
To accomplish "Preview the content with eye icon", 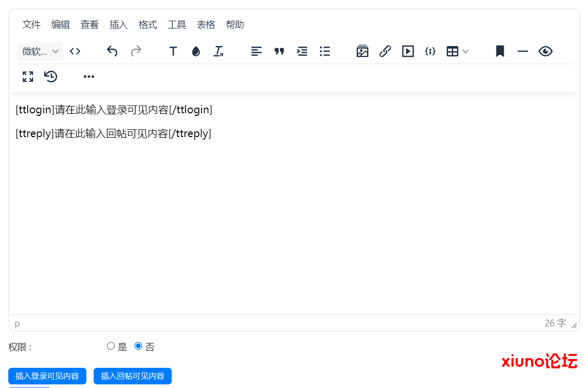I will pyautogui.click(x=546, y=51).
